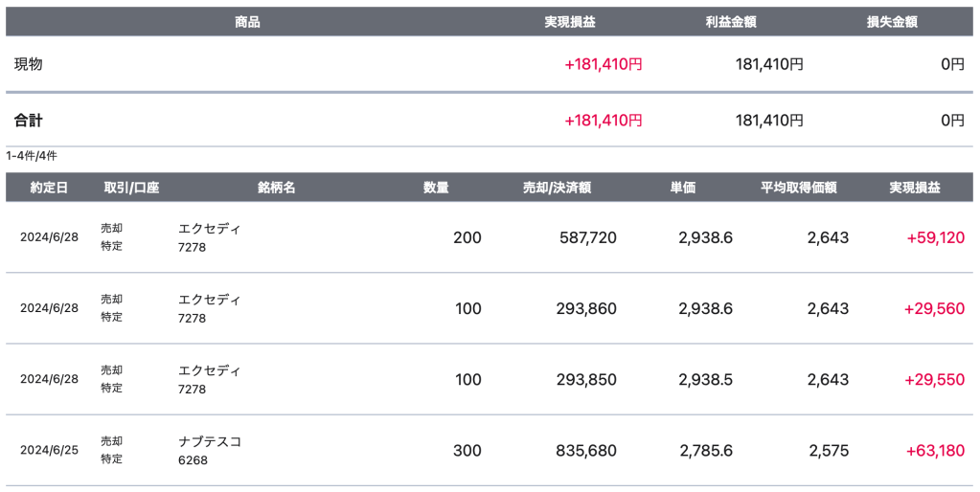
Task: Click the 取引/口座 column header
Action: [x=131, y=188]
